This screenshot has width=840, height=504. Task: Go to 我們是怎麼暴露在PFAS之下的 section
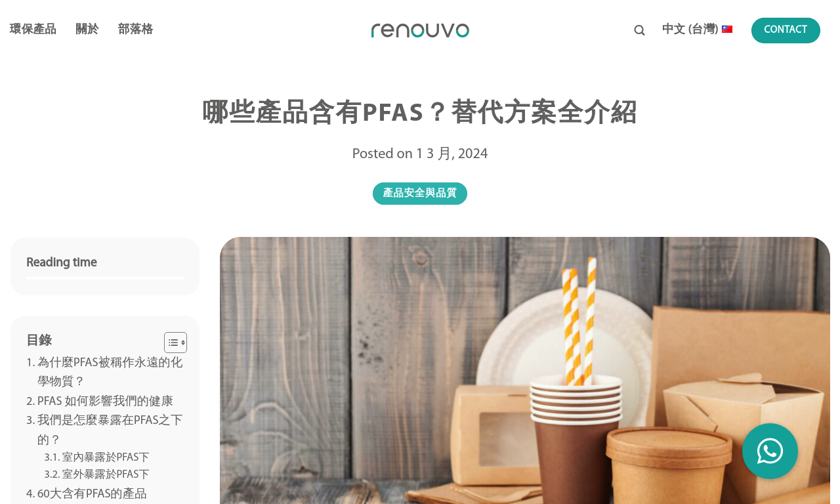(x=105, y=430)
